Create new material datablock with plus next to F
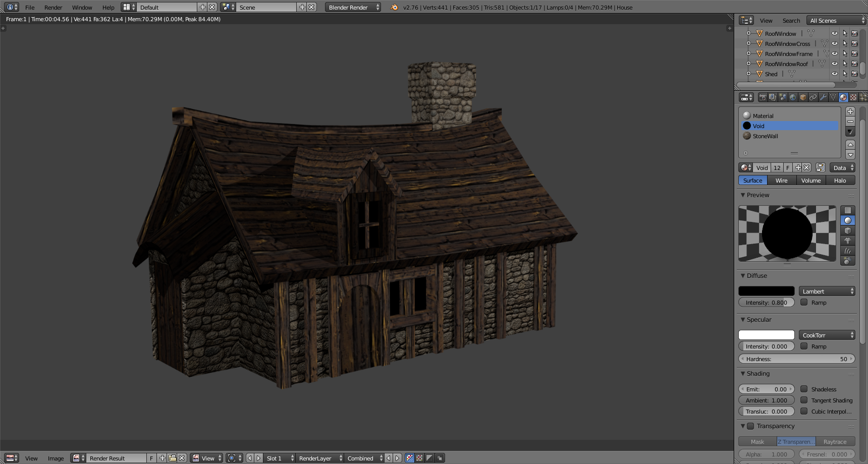The image size is (868, 464). click(x=798, y=167)
